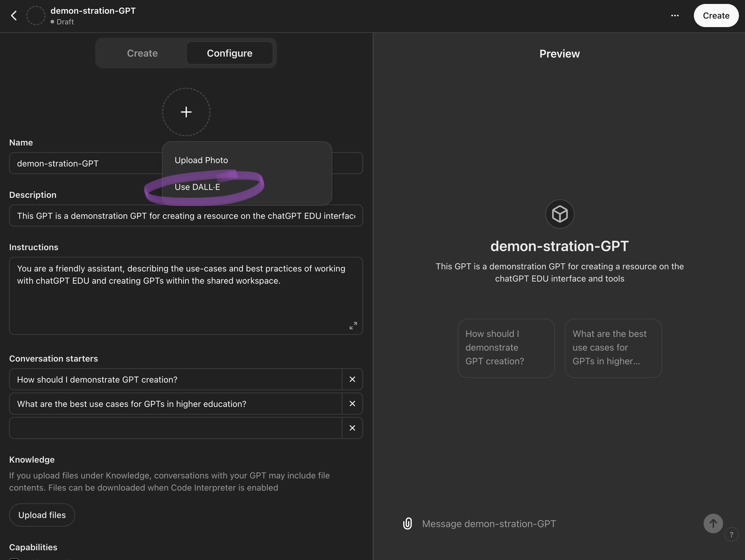
Task: Expand the Instructions field with the expand icon
Action: 353,325
